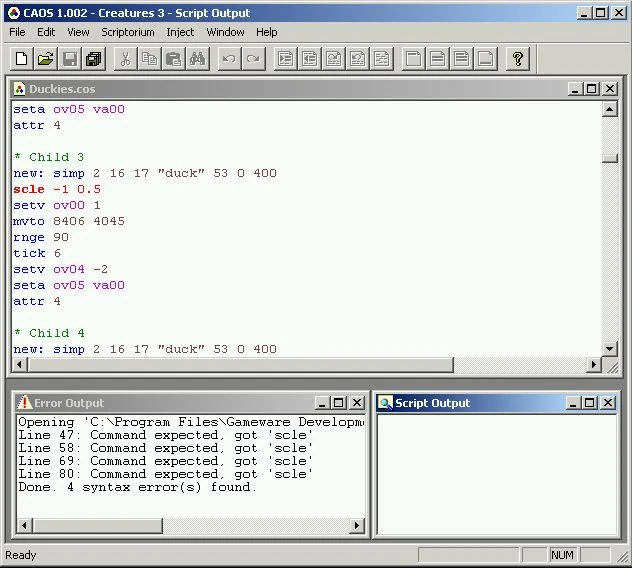The width and height of the screenshot is (632, 568).
Task: Click the 'rnge 90' line
Action: [x=41, y=237]
